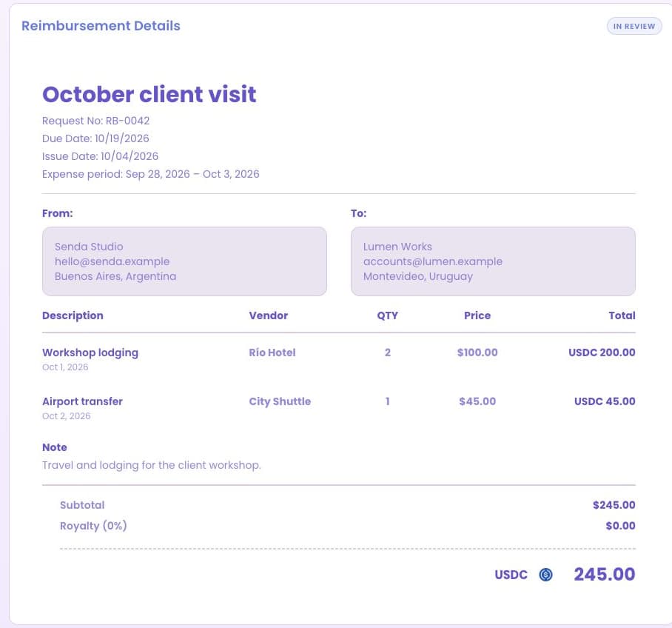Viewport: 672px width, 628px height.
Task: Click the To: label
Action: coord(358,213)
